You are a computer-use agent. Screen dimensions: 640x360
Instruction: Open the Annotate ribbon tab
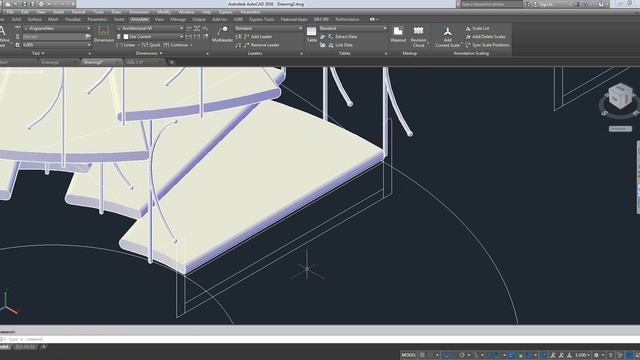(x=140, y=19)
